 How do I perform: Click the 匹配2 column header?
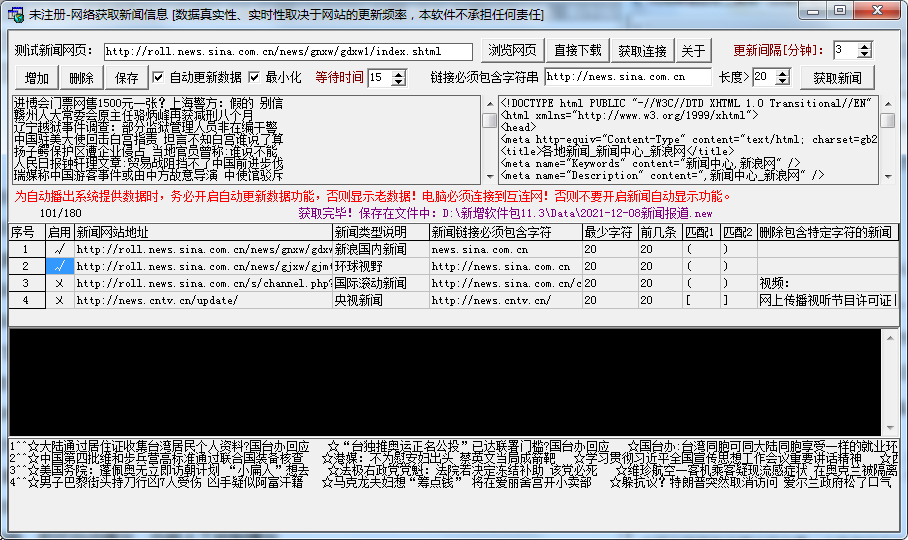pyautogui.click(x=739, y=233)
